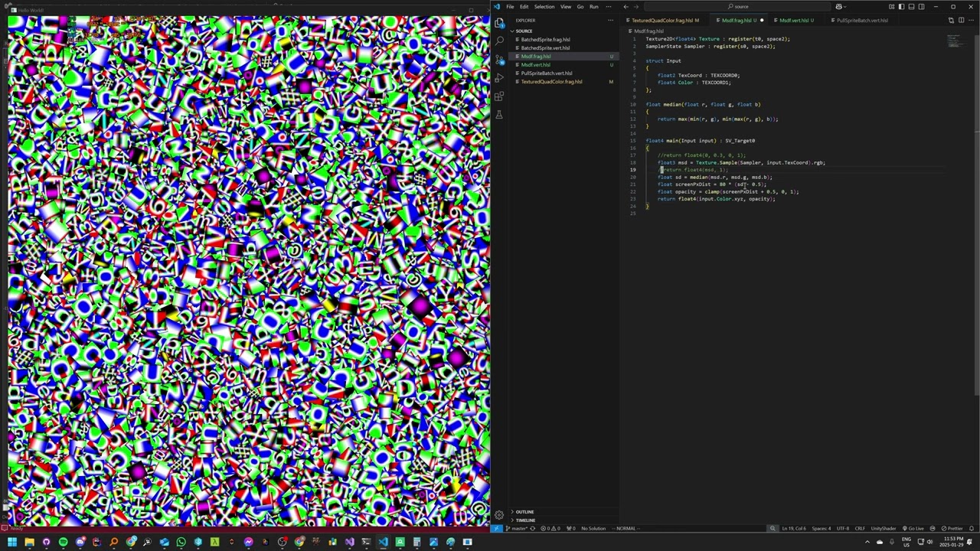Switch to the Msdf.frag.hlsl tab
Screen dimensions: 980x551
point(738,21)
